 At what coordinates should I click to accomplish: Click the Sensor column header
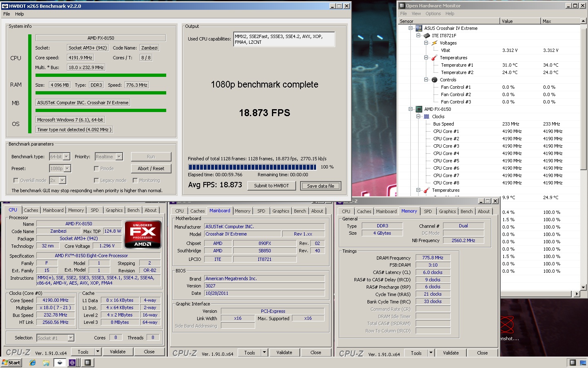point(449,21)
